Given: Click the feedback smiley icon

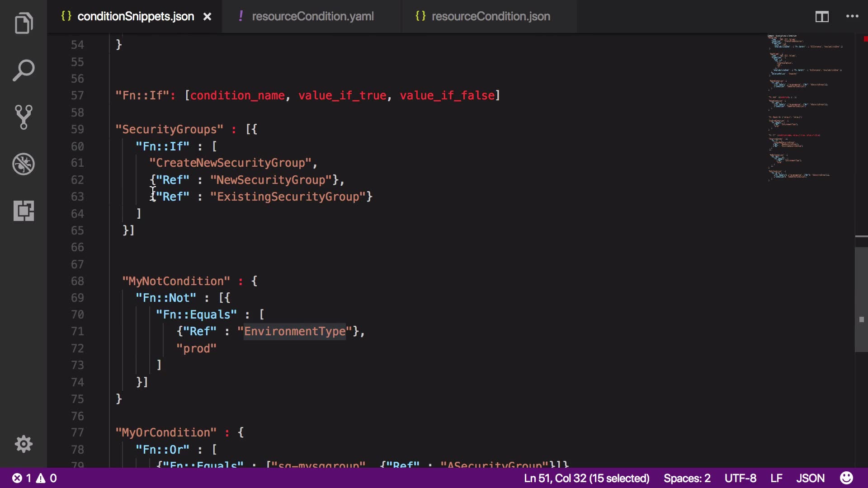Looking at the screenshot, I should (846, 478).
